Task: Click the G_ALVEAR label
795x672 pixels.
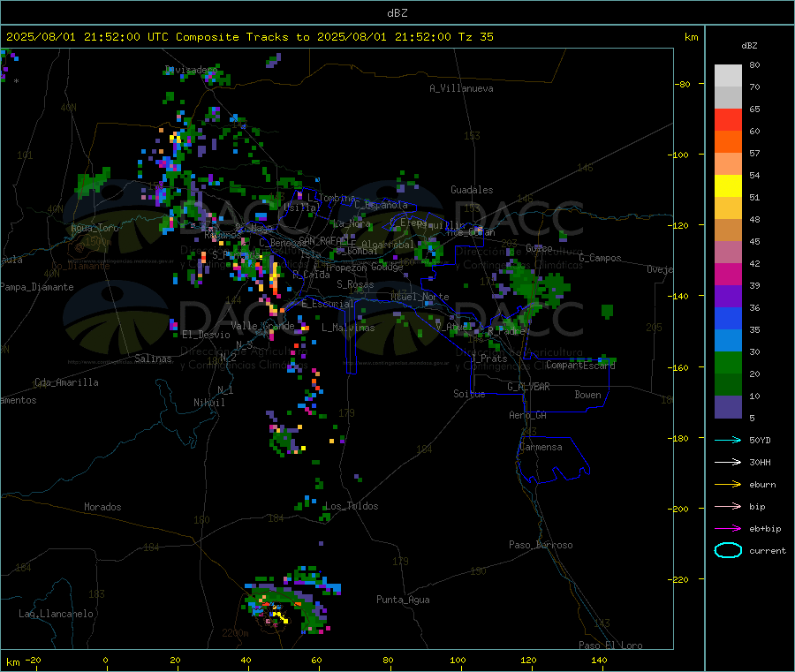Action: tap(529, 387)
